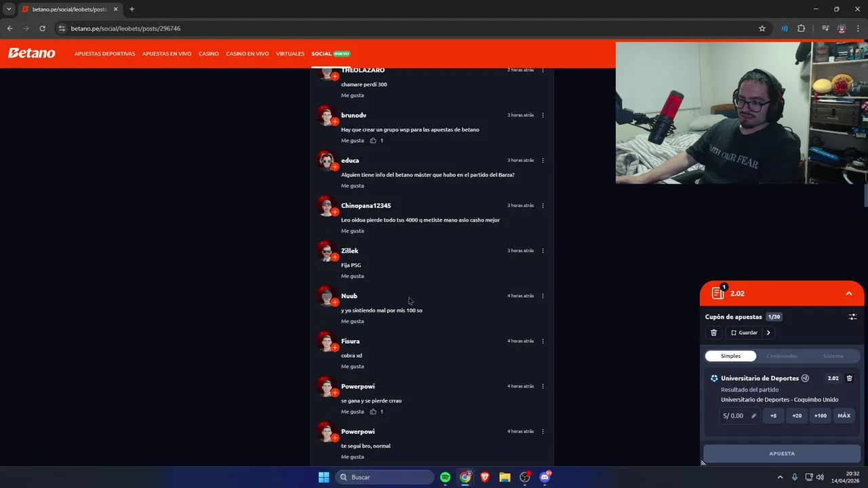Follow educa via the avatar plus badge

click(334, 167)
